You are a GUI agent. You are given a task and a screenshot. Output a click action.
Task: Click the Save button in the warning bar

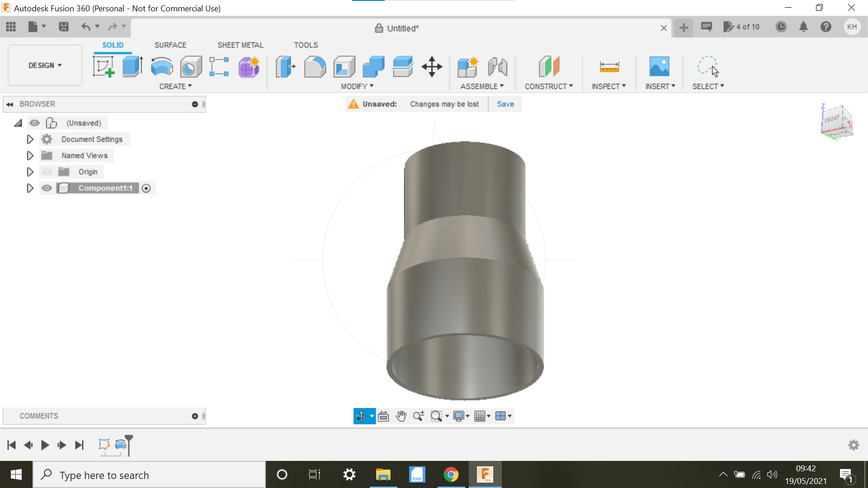505,104
